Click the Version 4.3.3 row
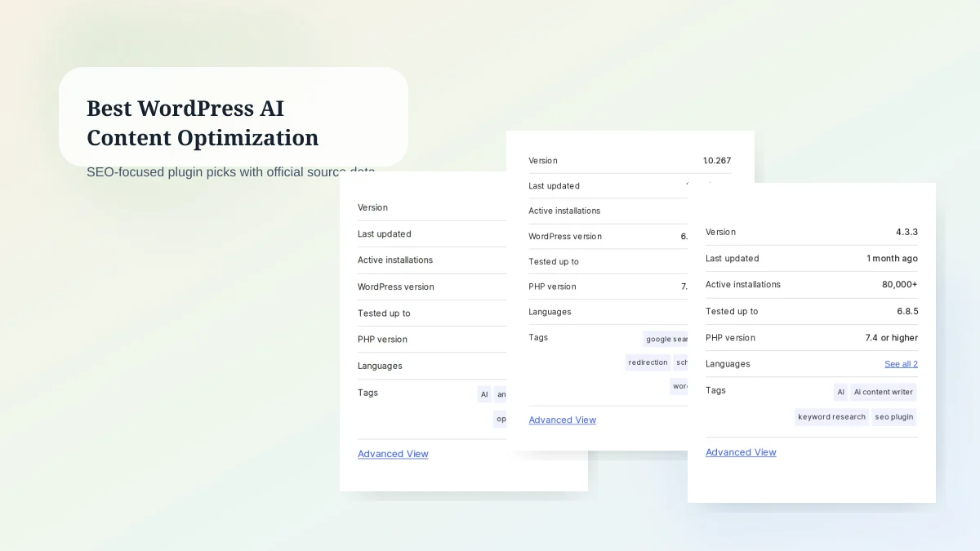The image size is (980, 551). click(x=906, y=232)
